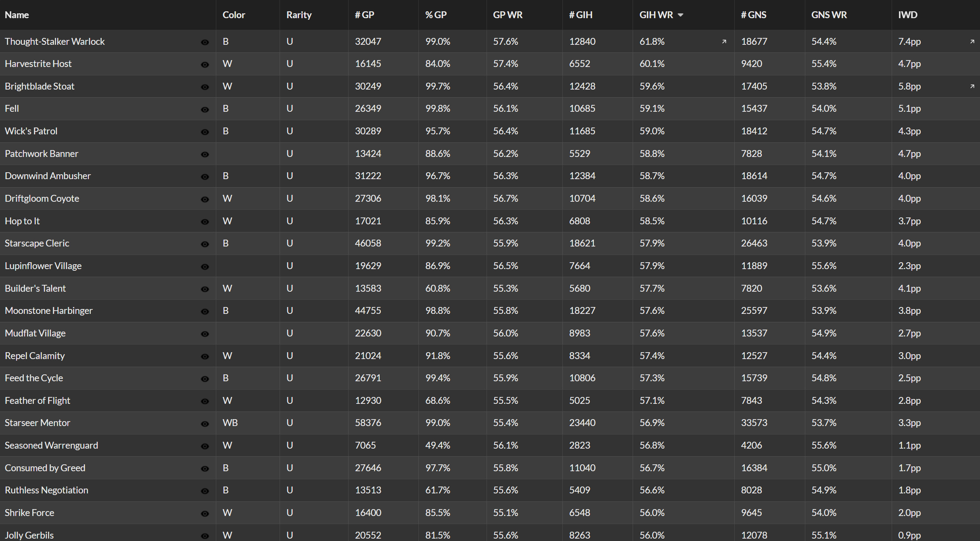980x541 pixels.
Task: Select the Consumed by Greed table row
Action: 484,468
